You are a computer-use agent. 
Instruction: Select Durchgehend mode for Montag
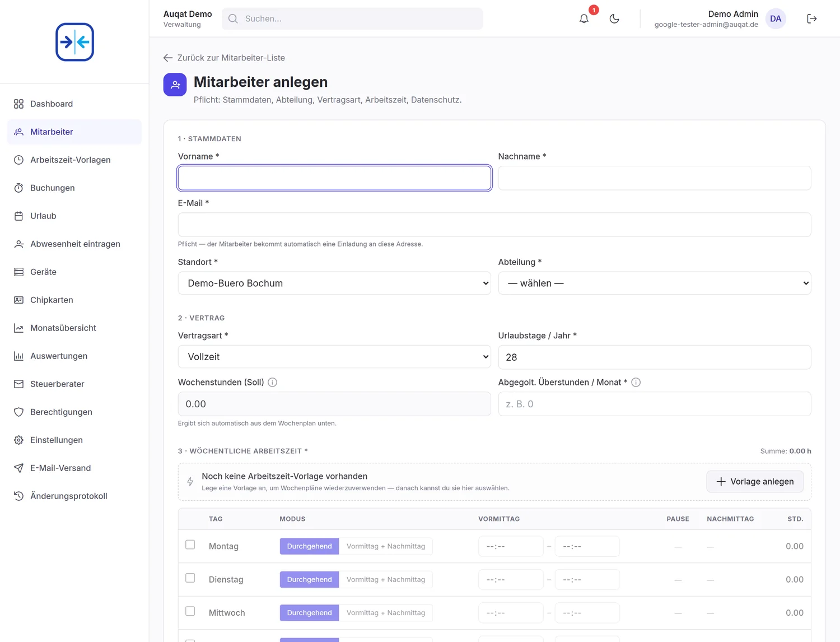click(x=309, y=546)
